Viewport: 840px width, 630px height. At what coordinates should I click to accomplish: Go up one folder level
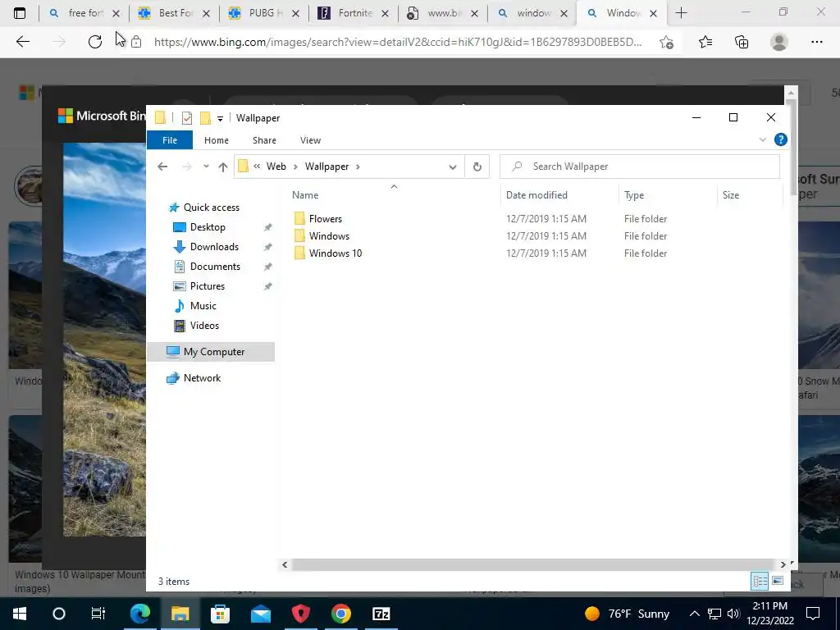223,167
